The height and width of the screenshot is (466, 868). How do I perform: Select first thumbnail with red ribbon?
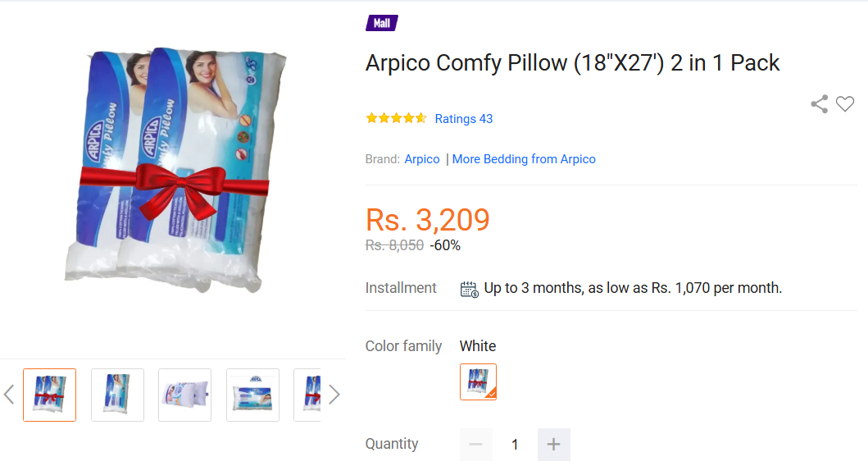tap(50, 395)
